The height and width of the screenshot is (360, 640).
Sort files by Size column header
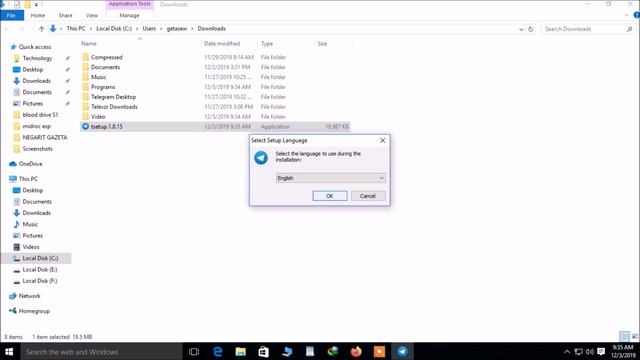click(x=322, y=44)
